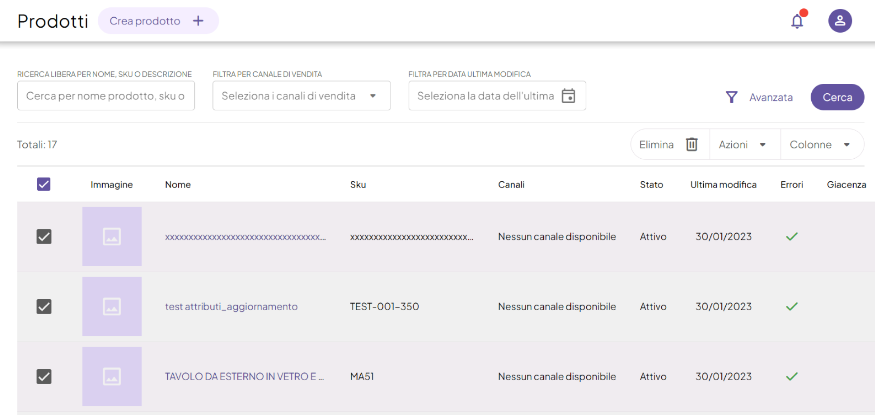Uncheck the TAVOLO DA ESTERNO row checkbox
875x415 pixels.
tap(44, 377)
